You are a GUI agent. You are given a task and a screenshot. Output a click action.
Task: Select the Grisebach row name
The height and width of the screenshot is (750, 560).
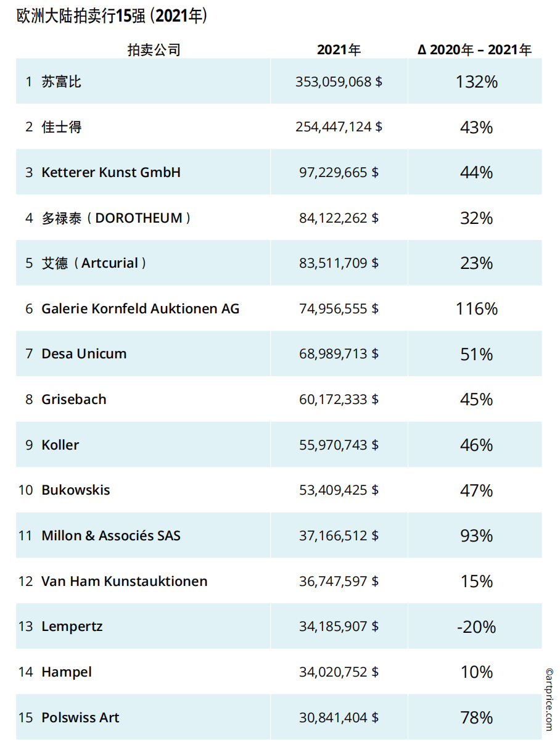point(74,399)
